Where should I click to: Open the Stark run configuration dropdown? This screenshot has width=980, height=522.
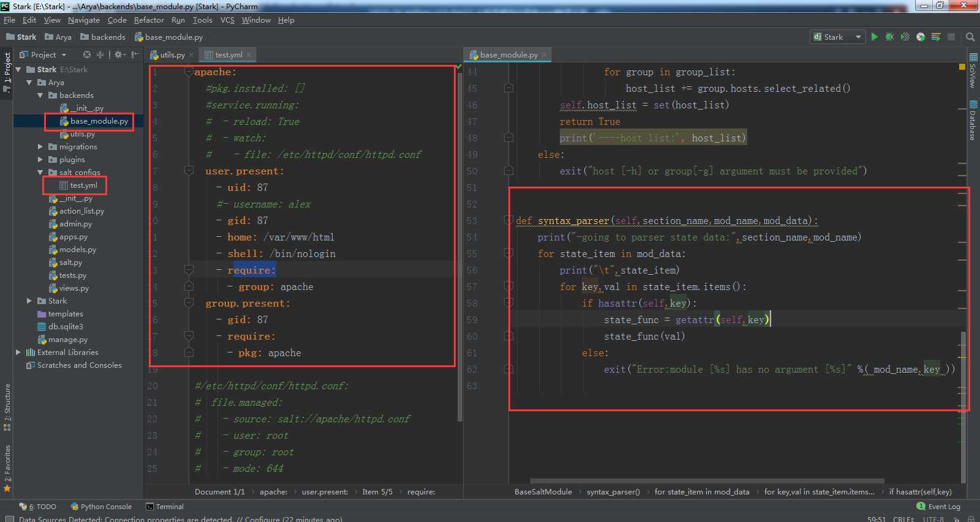837,37
